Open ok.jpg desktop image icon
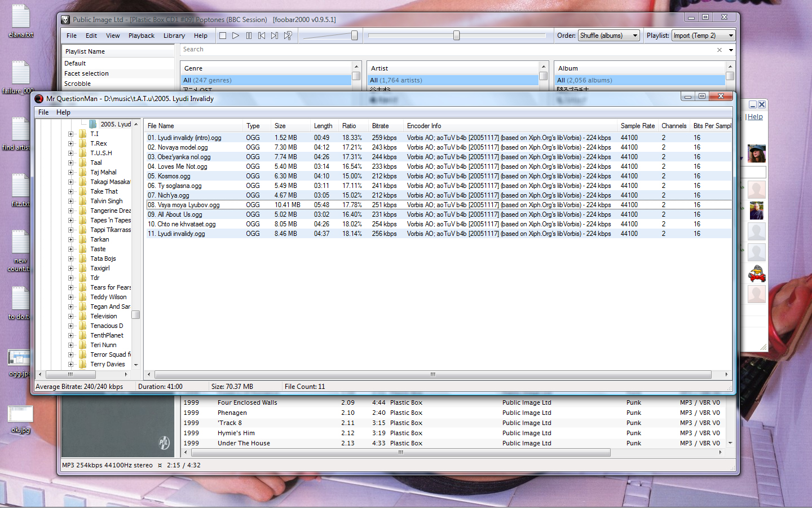The image size is (812, 508). click(20, 419)
